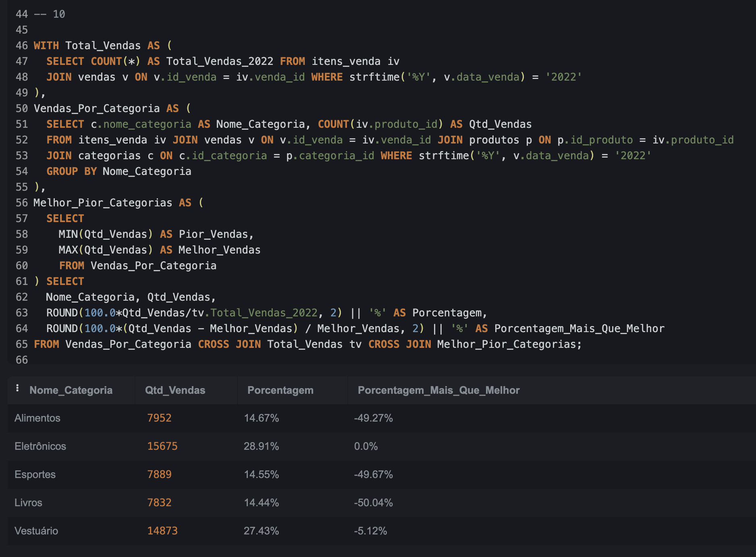756x557 pixels.
Task: Click COUNT(iv.produto_id) on line 51
Action: tap(380, 124)
